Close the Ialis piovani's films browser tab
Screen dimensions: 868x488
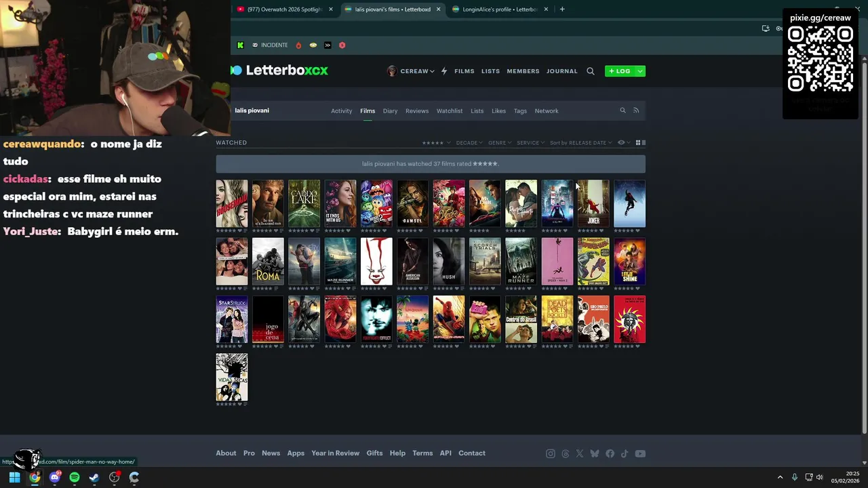(439, 9)
